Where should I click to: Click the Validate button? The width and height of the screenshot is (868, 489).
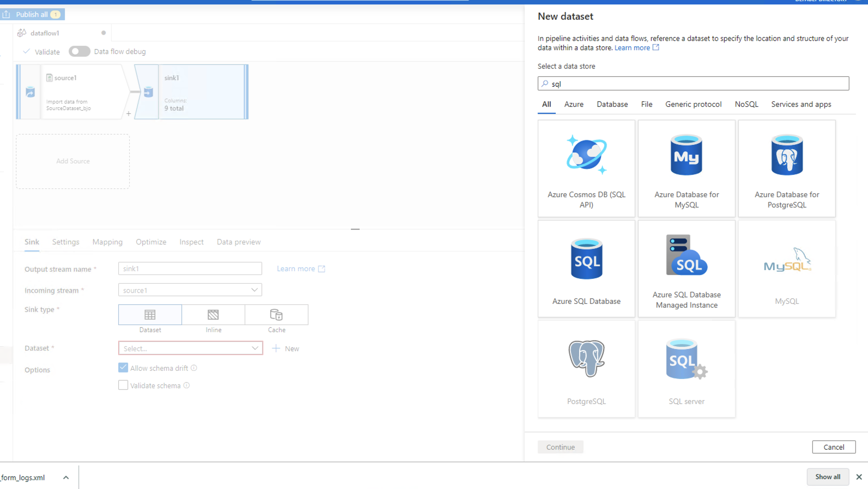pos(41,52)
